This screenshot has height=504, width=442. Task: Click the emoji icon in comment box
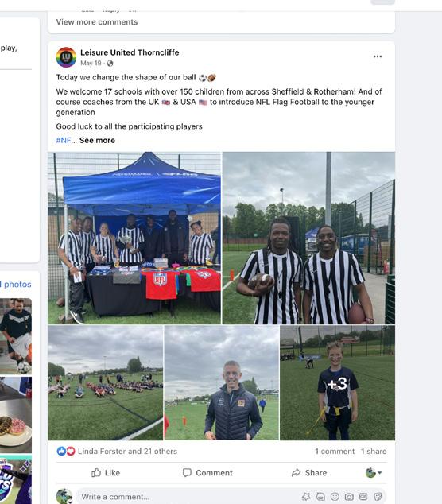tap(335, 497)
